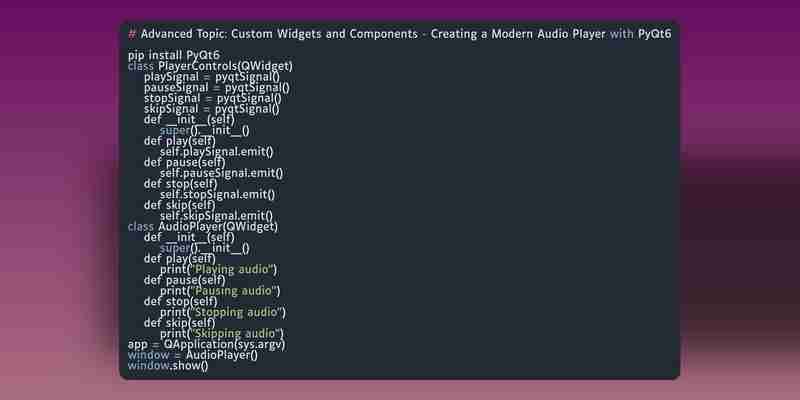Click "def __init__(self)" in AudioPlayer class
Screen dimensions: 800x400
coord(189,238)
